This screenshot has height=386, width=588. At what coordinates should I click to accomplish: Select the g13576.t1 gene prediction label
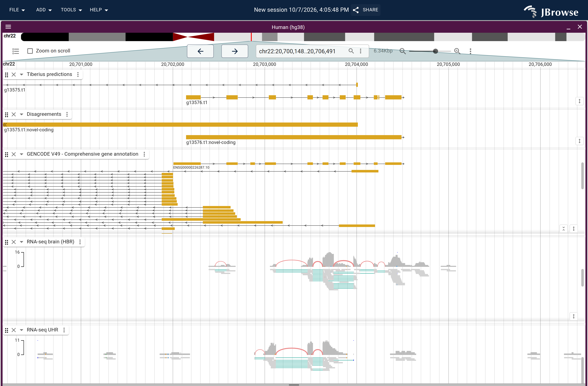197,102
